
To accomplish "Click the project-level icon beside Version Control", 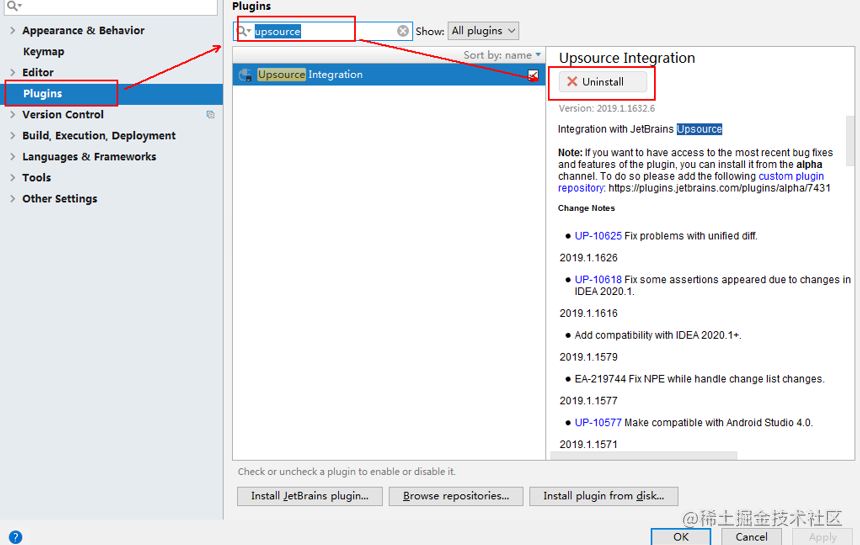I will coord(211,115).
